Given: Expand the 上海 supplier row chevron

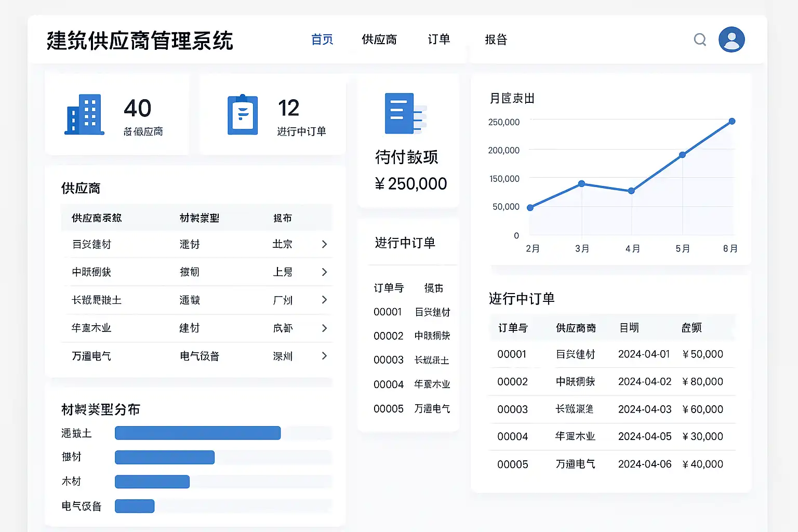Looking at the screenshot, I should tap(324, 272).
